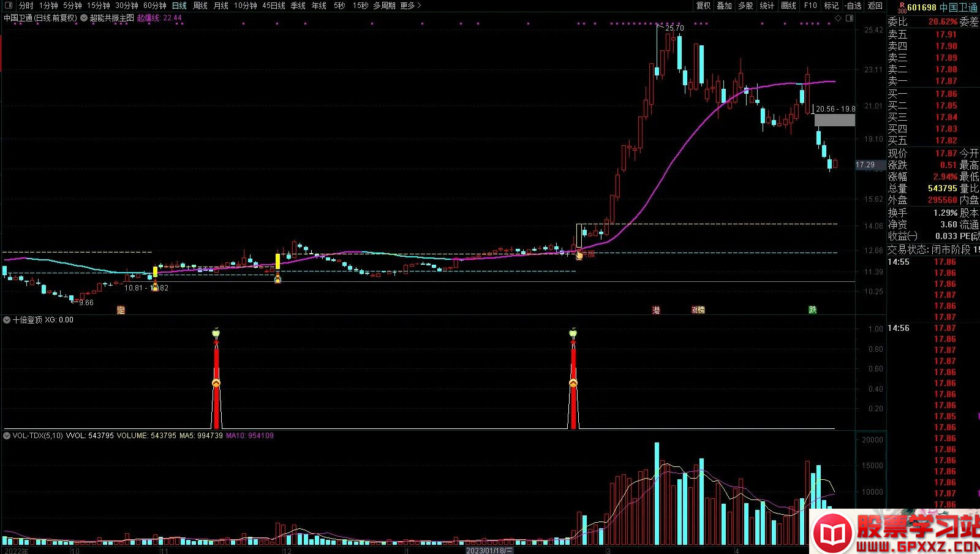Screen dimensions: 980x554
Task: Switch to 季线 quarterly chart
Action: click(x=298, y=6)
